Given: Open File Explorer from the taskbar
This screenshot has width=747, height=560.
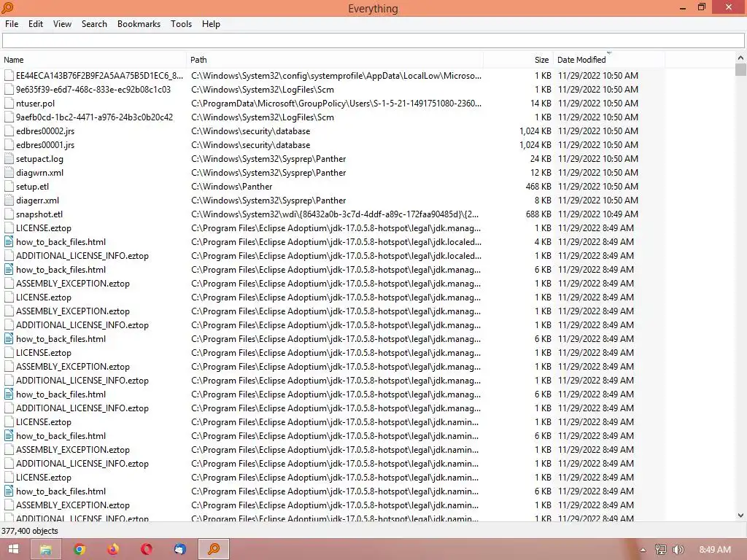Looking at the screenshot, I should (46, 549).
